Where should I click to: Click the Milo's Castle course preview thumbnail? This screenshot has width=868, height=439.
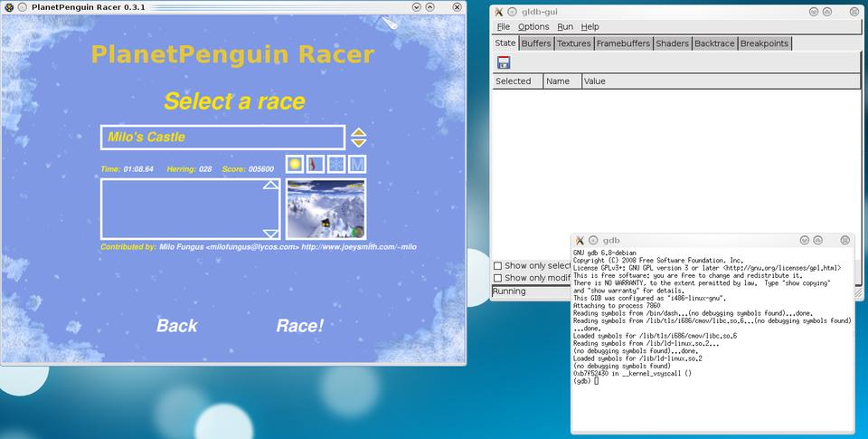325,208
